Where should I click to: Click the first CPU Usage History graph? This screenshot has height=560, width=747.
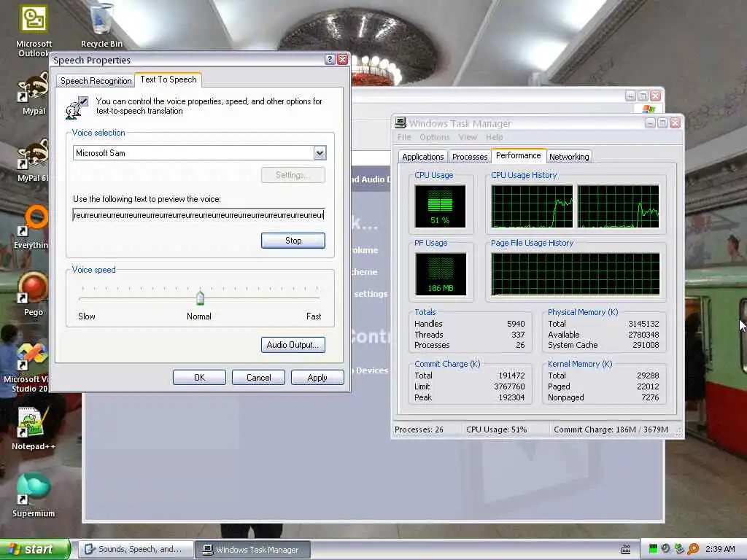(532, 206)
